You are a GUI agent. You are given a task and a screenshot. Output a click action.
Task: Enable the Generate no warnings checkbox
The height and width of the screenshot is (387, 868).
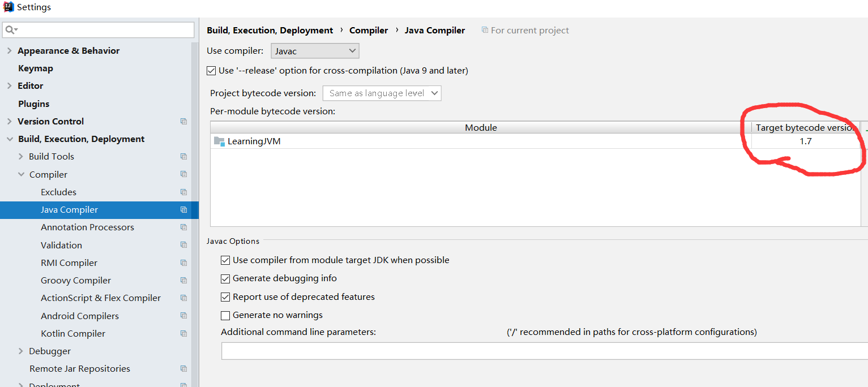(x=225, y=315)
